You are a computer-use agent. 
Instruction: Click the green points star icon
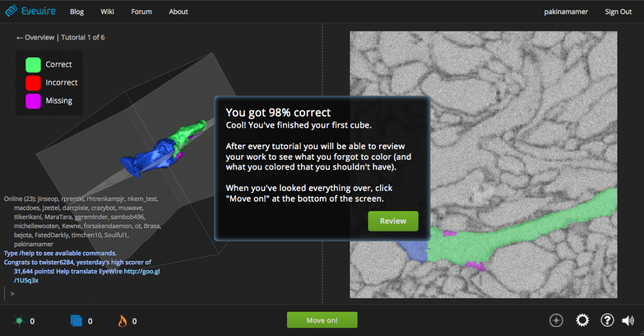[x=19, y=321]
